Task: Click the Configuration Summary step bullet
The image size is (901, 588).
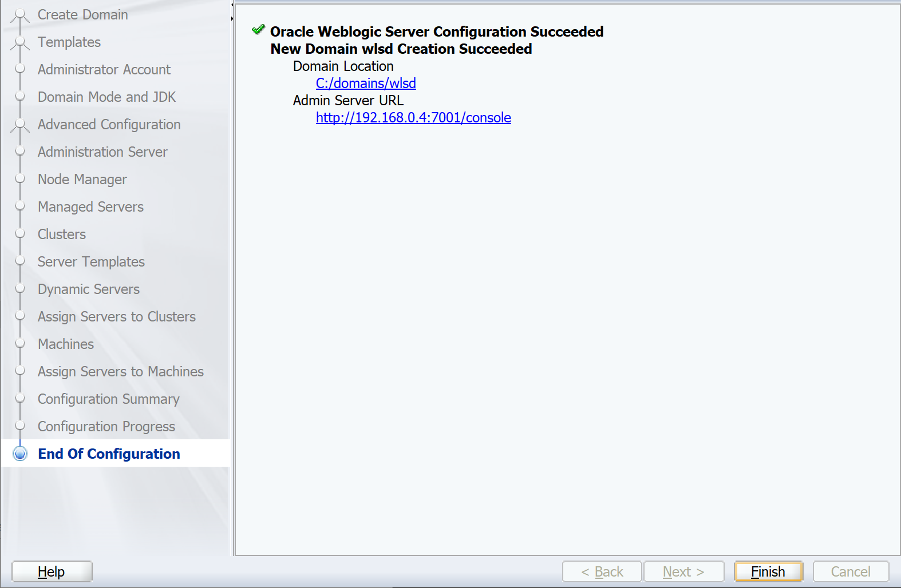Action: [20, 398]
